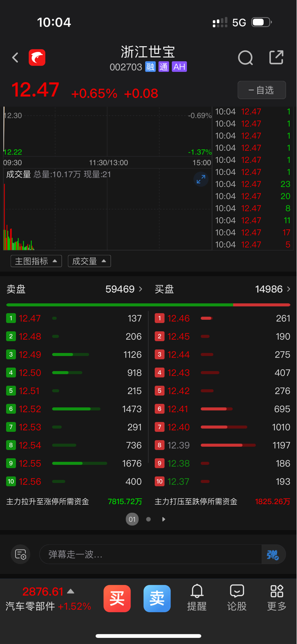
Task: Open 更多 menu grid icon
Action: pyautogui.click(x=277, y=598)
